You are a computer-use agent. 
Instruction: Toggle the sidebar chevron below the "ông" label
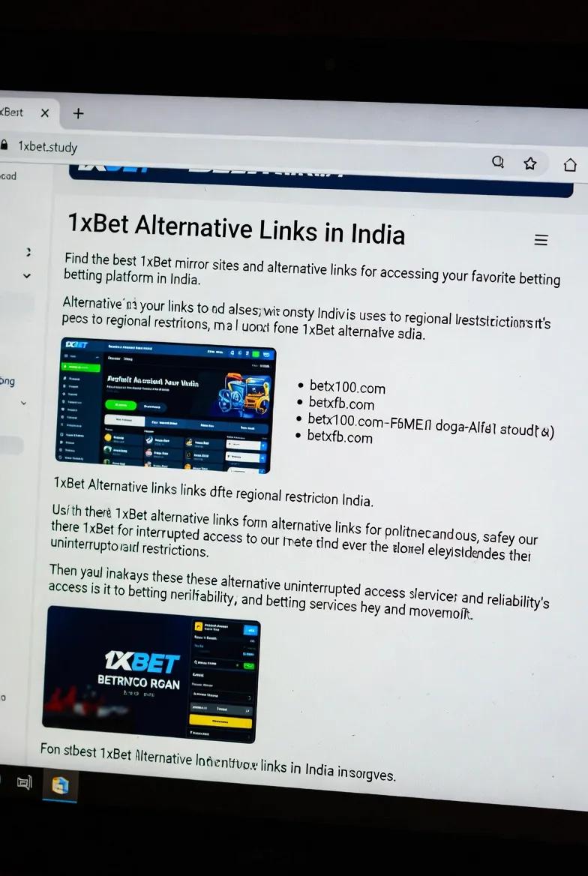[x=23, y=403]
